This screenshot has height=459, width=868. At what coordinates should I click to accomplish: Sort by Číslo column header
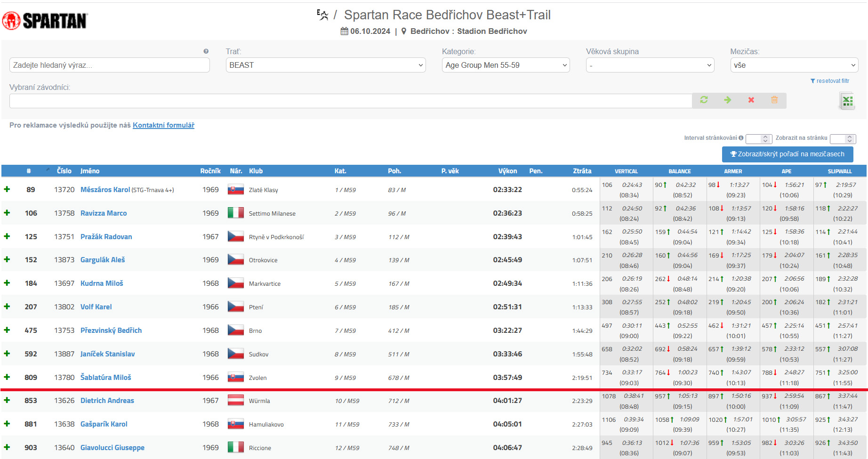click(64, 171)
